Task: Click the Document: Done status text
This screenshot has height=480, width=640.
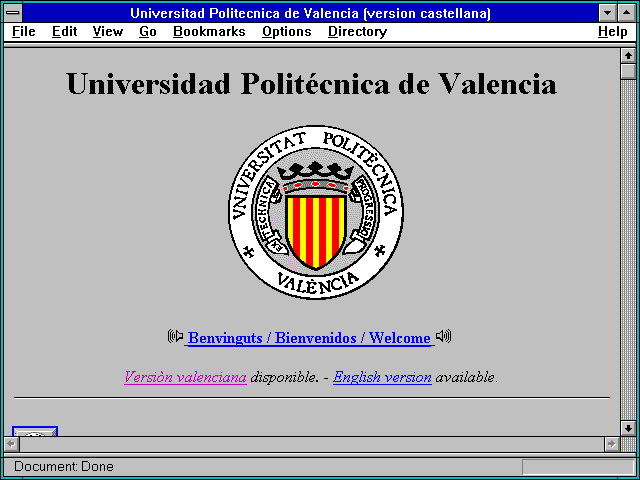Action: (x=64, y=466)
